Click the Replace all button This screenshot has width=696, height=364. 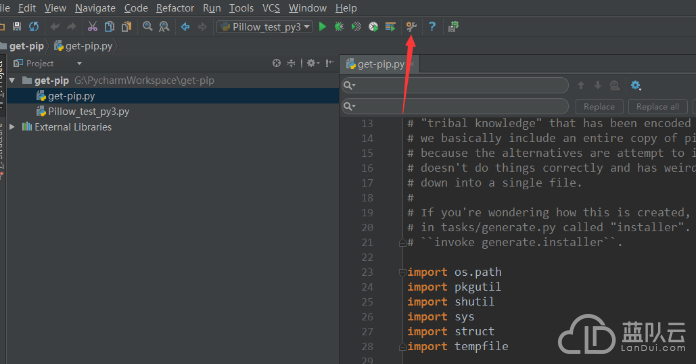pyautogui.click(x=657, y=107)
